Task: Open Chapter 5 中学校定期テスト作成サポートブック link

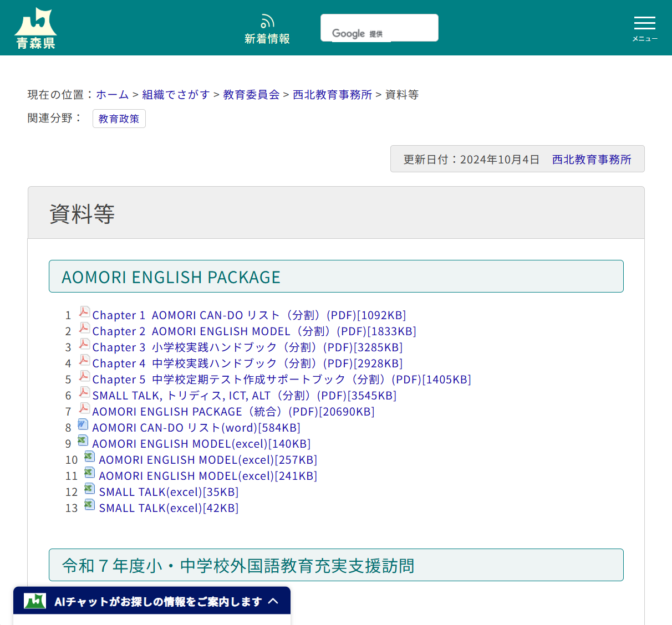Action: coord(281,380)
